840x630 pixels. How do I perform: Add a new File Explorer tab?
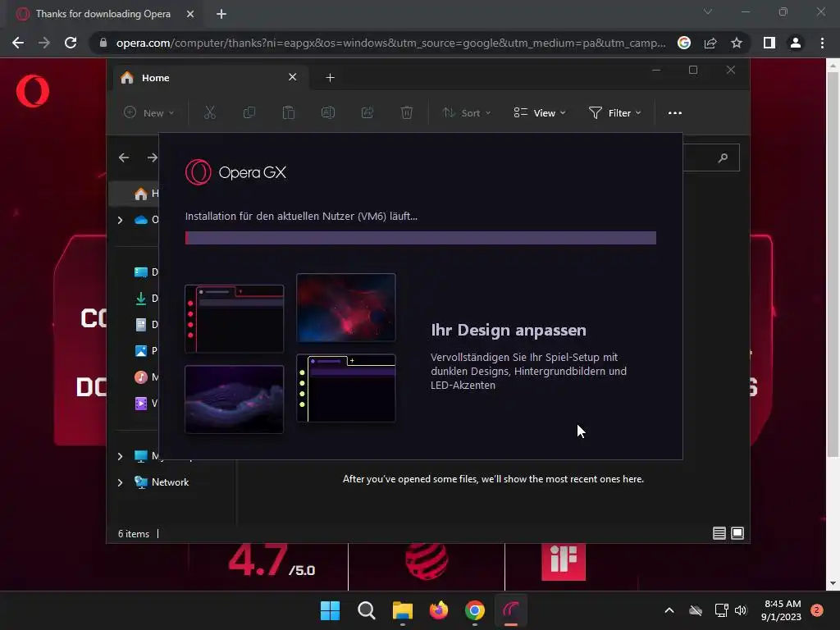330,78
